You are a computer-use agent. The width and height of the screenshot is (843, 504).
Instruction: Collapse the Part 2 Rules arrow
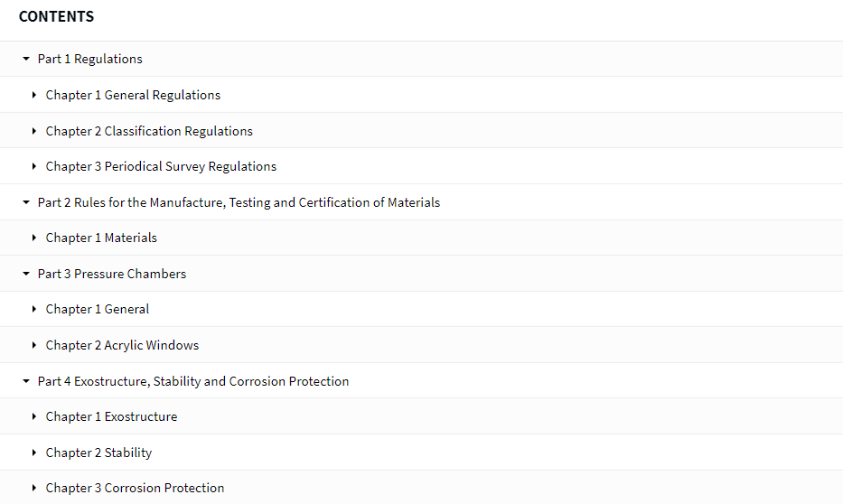26,202
